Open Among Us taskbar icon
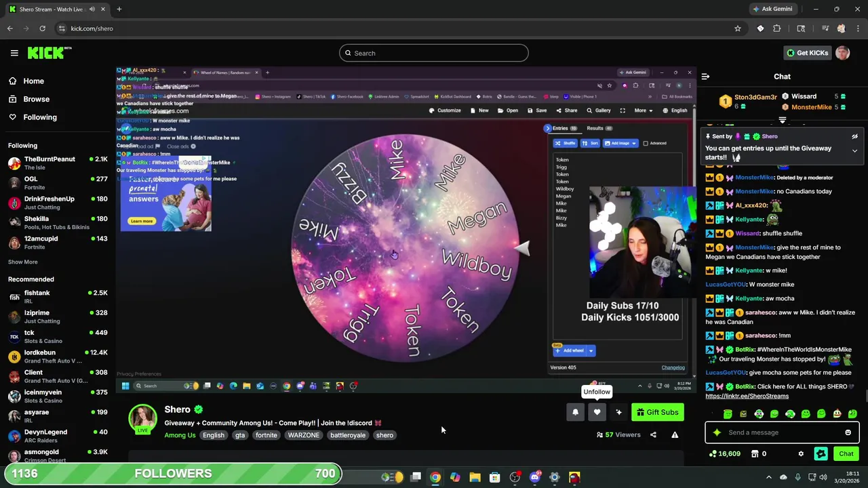This screenshot has height=488, width=868. [x=574, y=477]
